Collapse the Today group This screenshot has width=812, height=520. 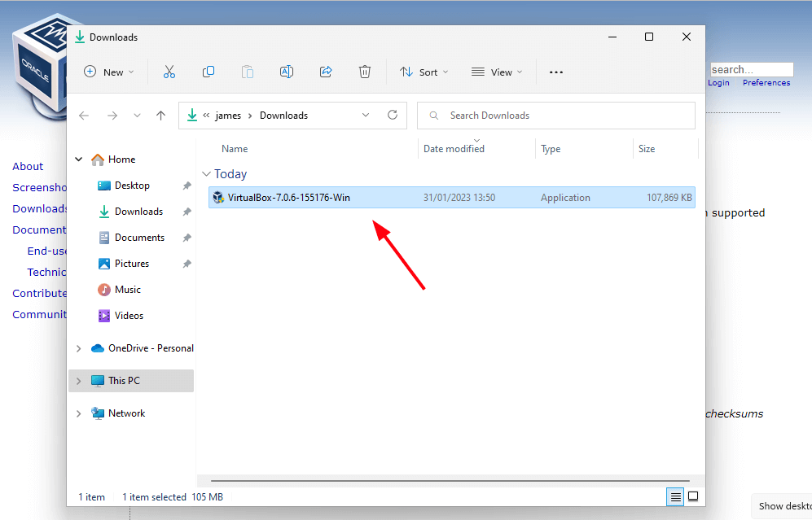click(x=206, y=174)
